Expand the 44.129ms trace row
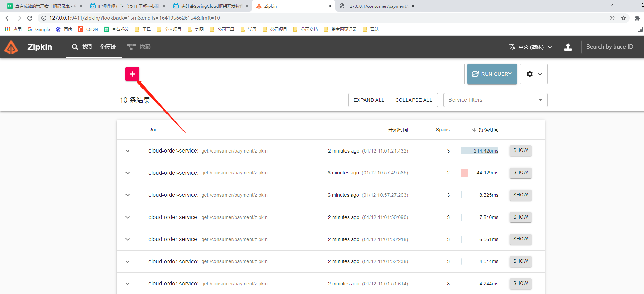This screenshot has height=294, width=644. (x=128, y=173)
